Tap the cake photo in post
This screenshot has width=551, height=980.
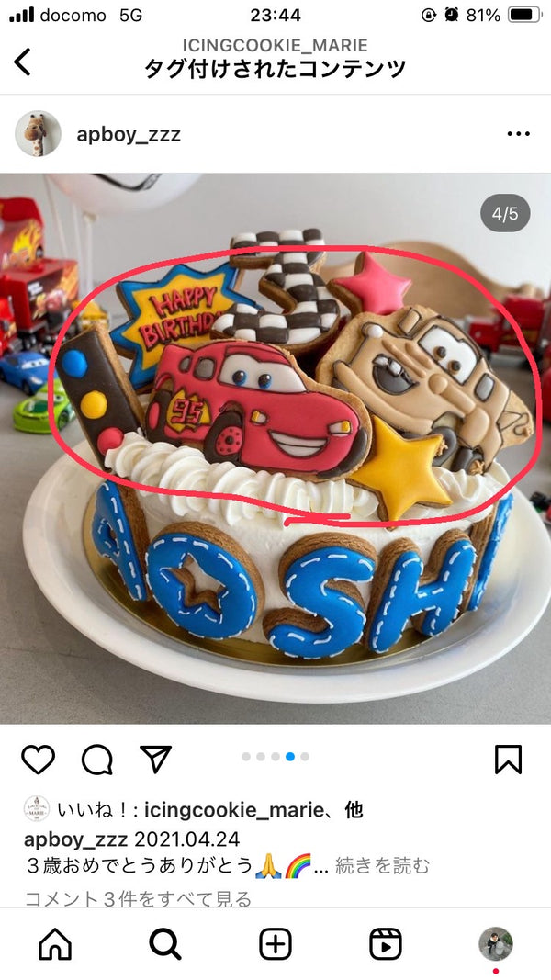point(275,448)
